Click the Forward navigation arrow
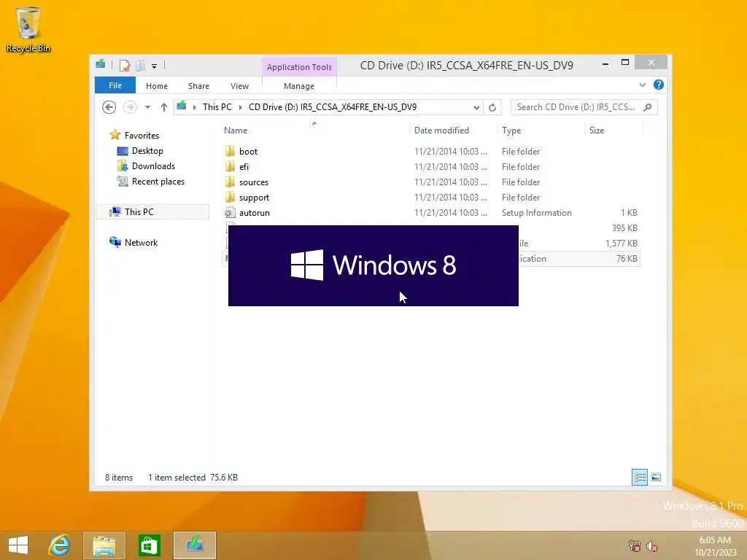The width and height of the screenshot is (747, 560). pyautogui.click(x=130, y=107)
